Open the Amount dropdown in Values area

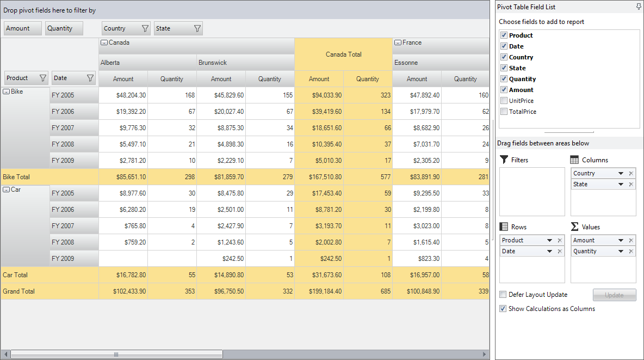pos(621,240)
